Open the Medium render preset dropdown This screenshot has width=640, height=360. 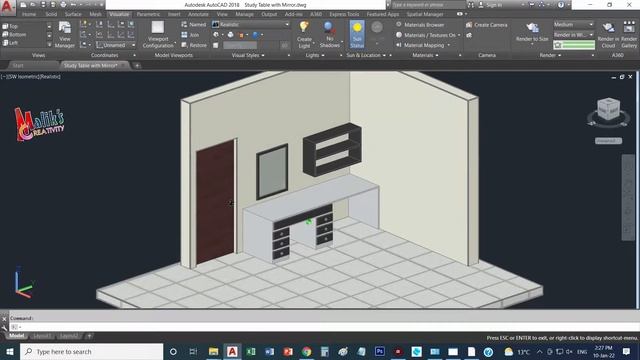click(x=573, y=24)
